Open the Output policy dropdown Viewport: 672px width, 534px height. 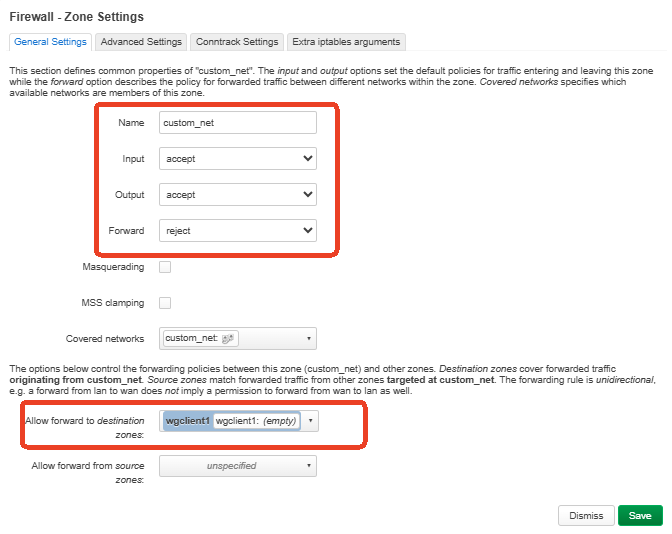pos(238,195)
